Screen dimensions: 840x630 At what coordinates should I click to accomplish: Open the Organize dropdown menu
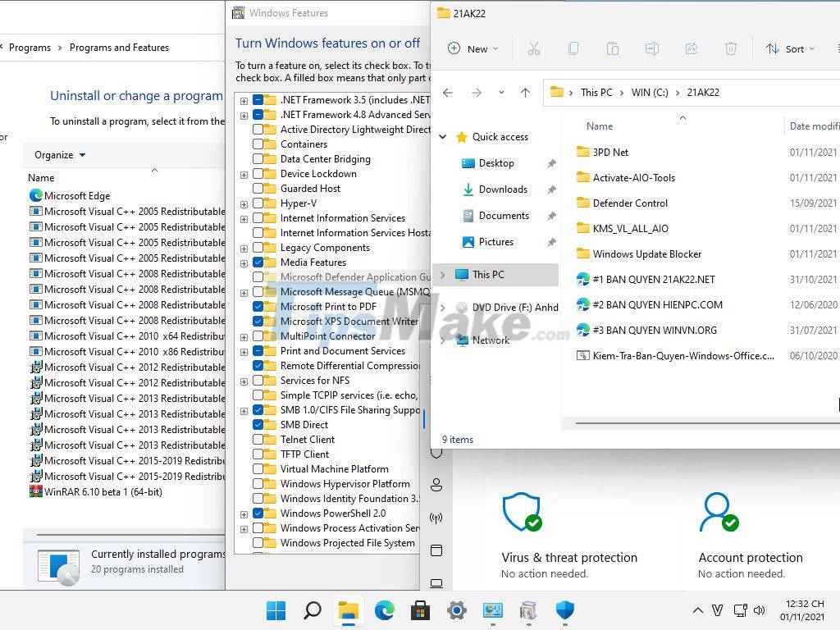pyautogui.click(x=60, y=155)
